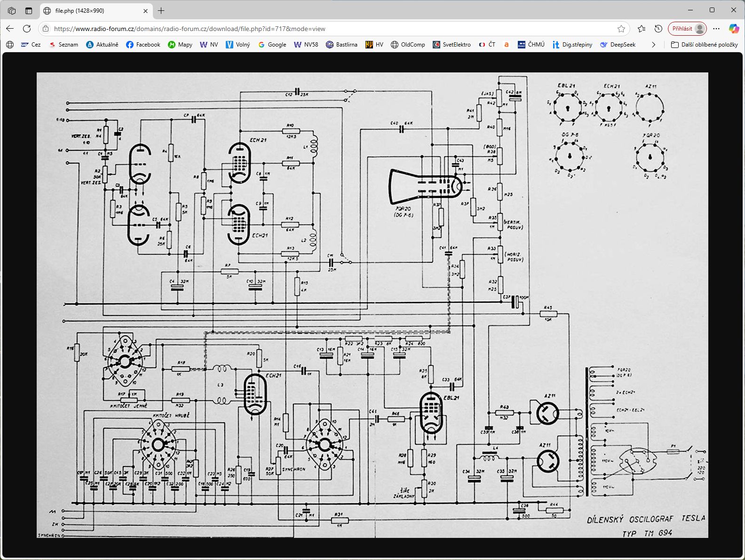
Task: Open the Google bookmark
Action: point(272,45)
